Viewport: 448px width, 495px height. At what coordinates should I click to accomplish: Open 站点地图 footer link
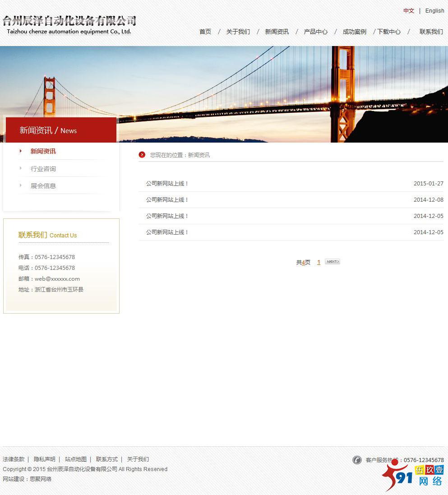[76, 459]
